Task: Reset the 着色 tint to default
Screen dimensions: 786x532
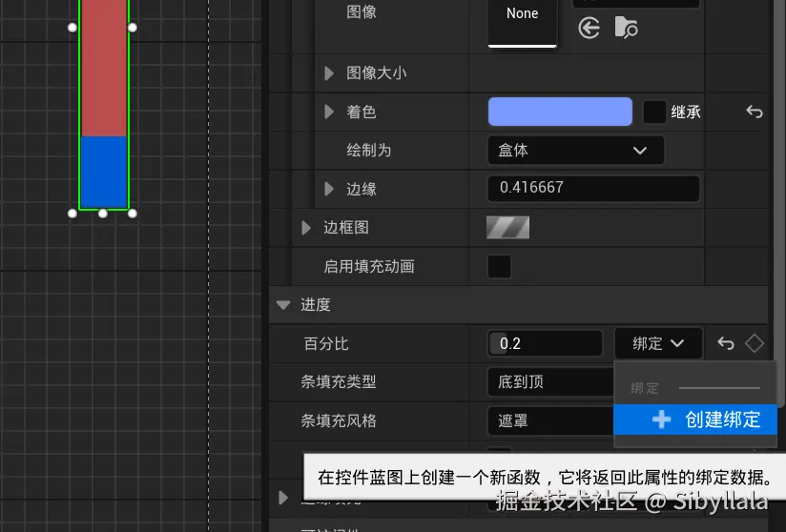Action: pyautogui.click(x=754, y=112)
